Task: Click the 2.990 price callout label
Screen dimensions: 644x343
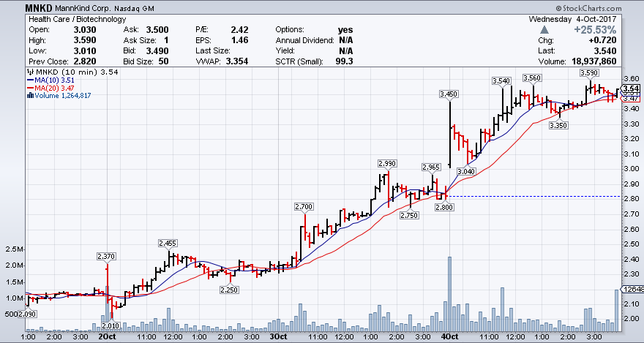Action: click(x=387, y=163)
